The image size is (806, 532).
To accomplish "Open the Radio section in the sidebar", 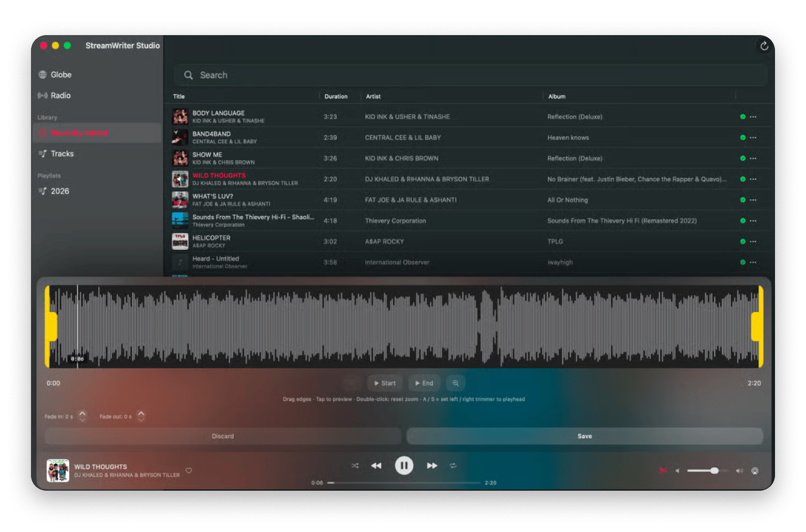I will tap(54, 96).
